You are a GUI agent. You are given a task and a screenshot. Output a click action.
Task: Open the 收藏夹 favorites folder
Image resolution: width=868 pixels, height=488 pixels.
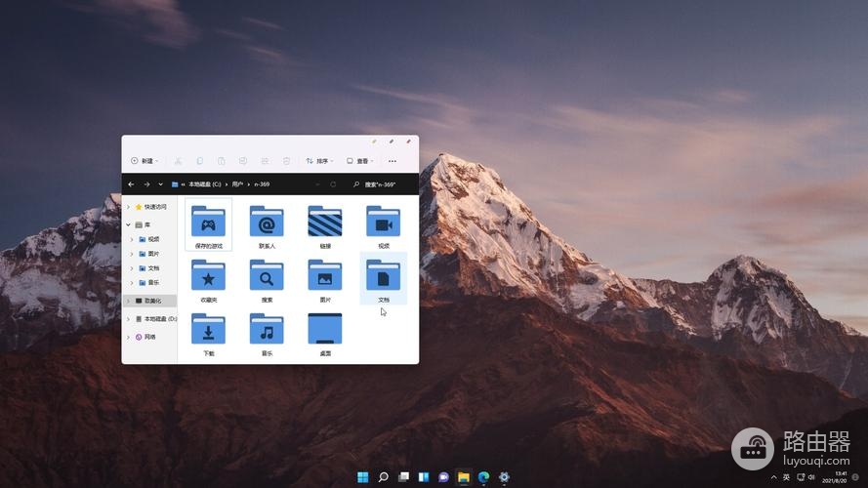tap(208, 275)
